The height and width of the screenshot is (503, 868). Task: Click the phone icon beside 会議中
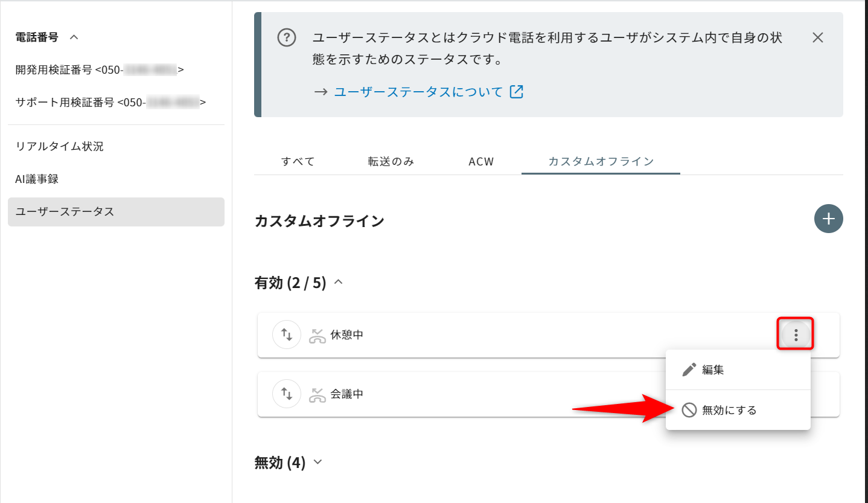click(318, 394)
